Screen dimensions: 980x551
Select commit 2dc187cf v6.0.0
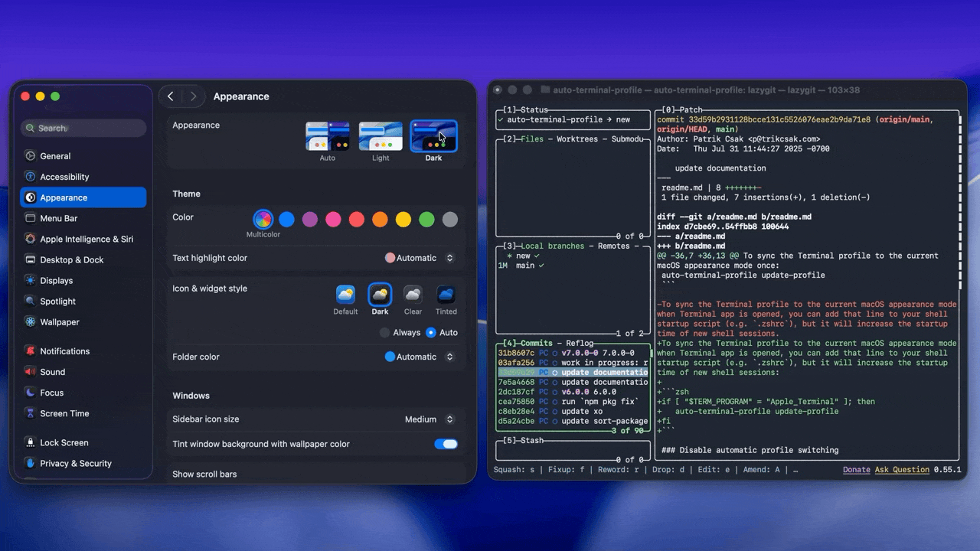pos(573,392)
